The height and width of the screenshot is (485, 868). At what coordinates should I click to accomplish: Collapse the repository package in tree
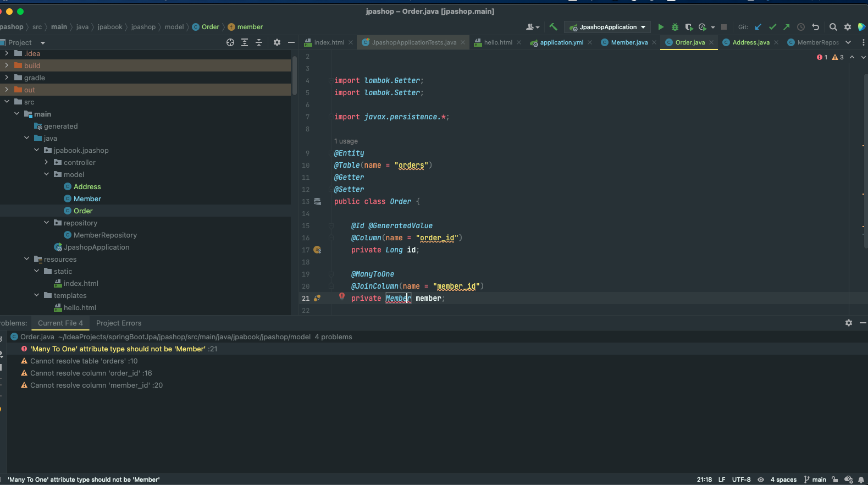coord(46,223)
